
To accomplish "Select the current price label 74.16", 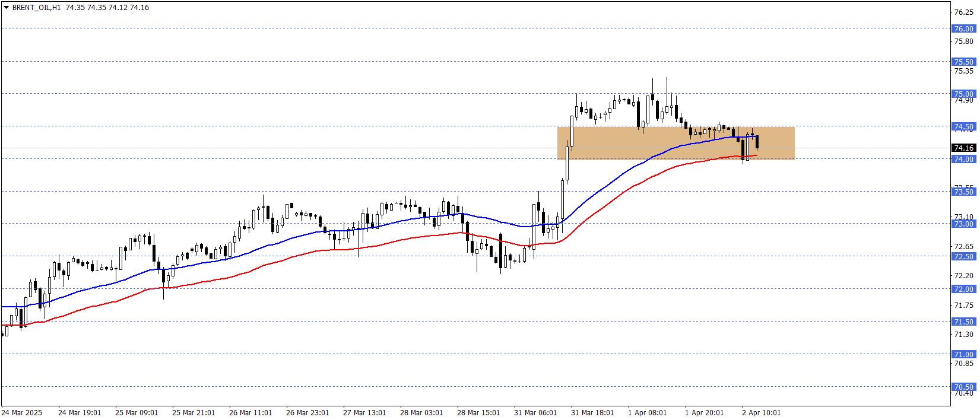I will coord(963,148).
